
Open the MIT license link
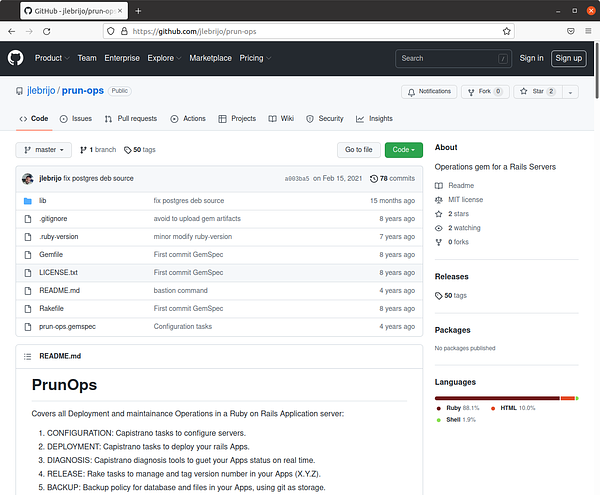coord(465,199)
